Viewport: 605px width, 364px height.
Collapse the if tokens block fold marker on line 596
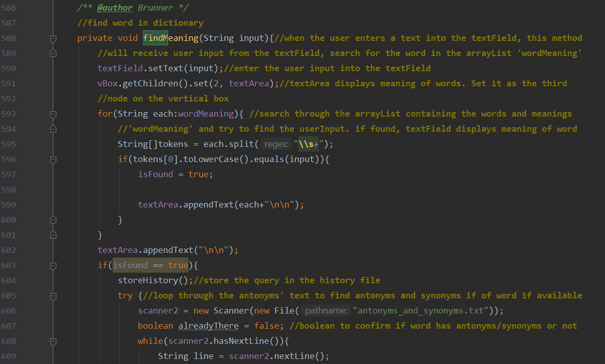tap(53, 160)
